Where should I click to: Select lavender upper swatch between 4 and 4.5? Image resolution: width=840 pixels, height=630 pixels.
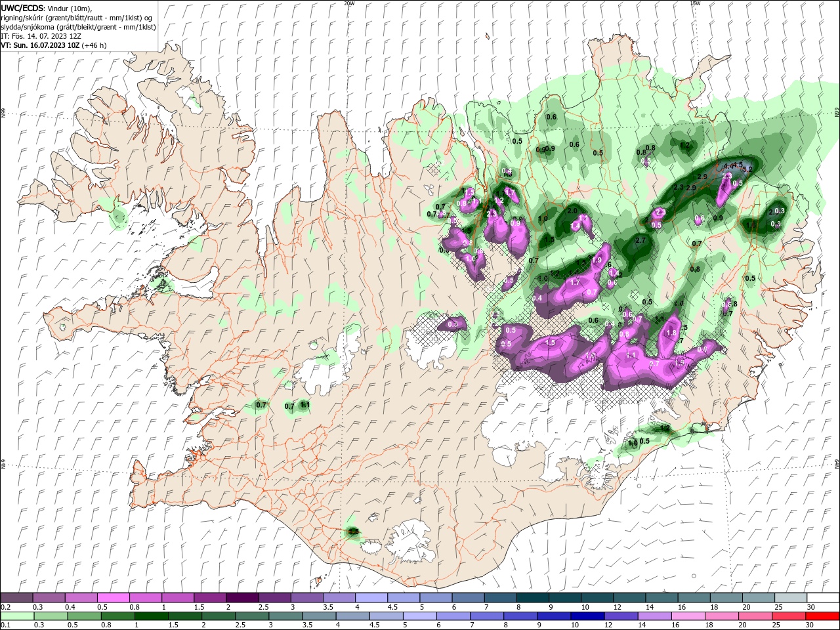(x=370, y=597)
